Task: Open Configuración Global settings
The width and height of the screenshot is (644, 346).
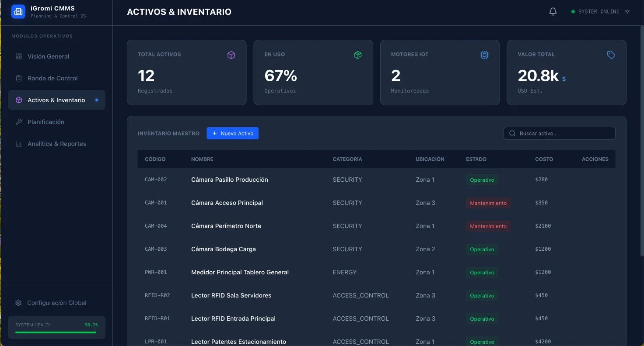Action: (56, 303)
